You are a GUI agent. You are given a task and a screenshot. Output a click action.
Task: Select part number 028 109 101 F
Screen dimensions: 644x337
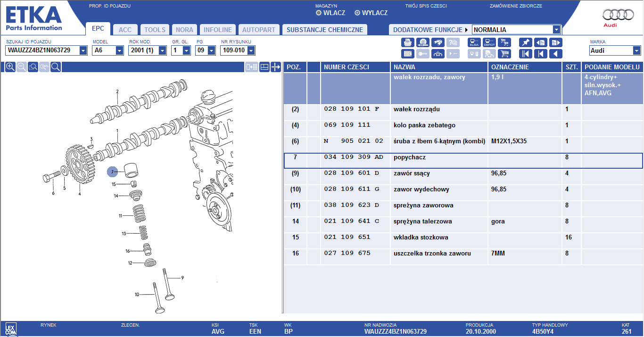352,109
